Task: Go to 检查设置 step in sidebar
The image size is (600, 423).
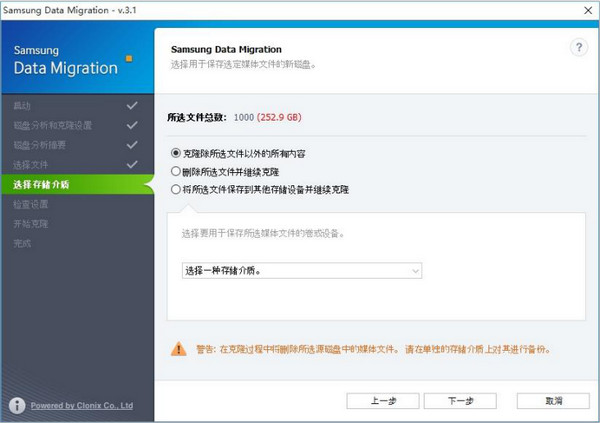Action: click(x=31, y=204)
